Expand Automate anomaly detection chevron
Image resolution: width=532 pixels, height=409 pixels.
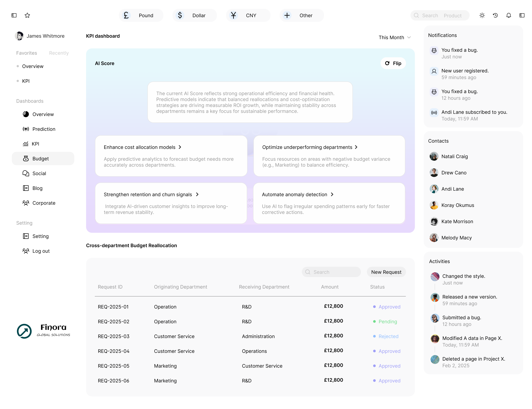point(332,194)
